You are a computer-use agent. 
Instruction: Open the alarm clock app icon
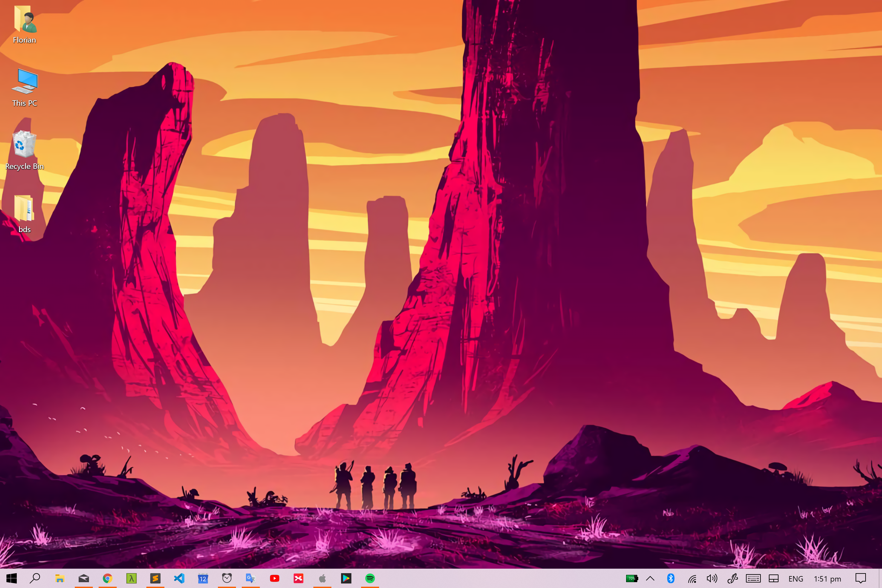[x=227, y=578]
